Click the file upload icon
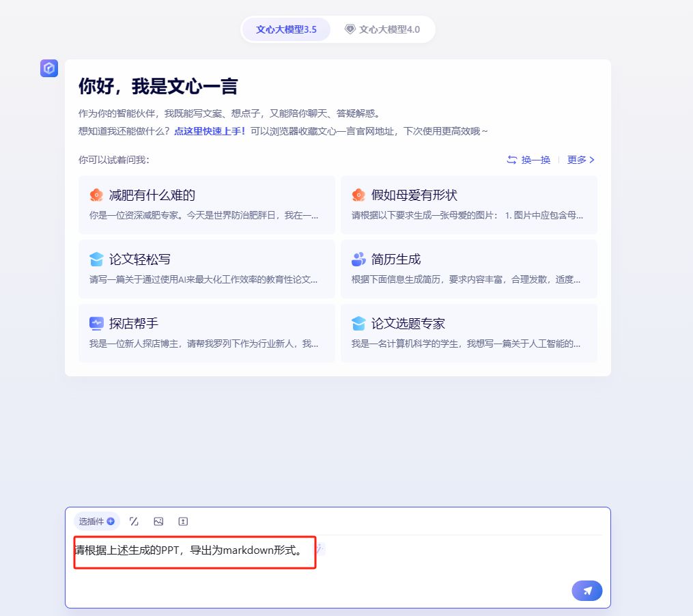The height and width of the screenshot is (616, 693). [x=183, y=521]
